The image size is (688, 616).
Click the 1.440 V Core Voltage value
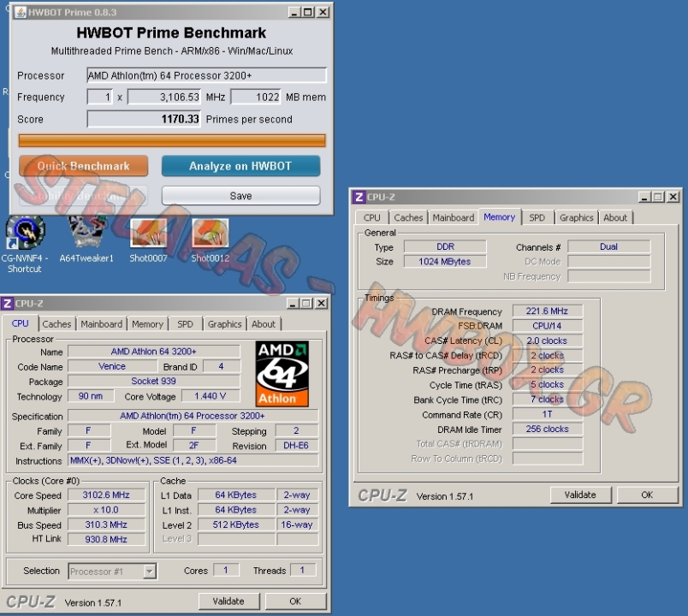[211, 396]
